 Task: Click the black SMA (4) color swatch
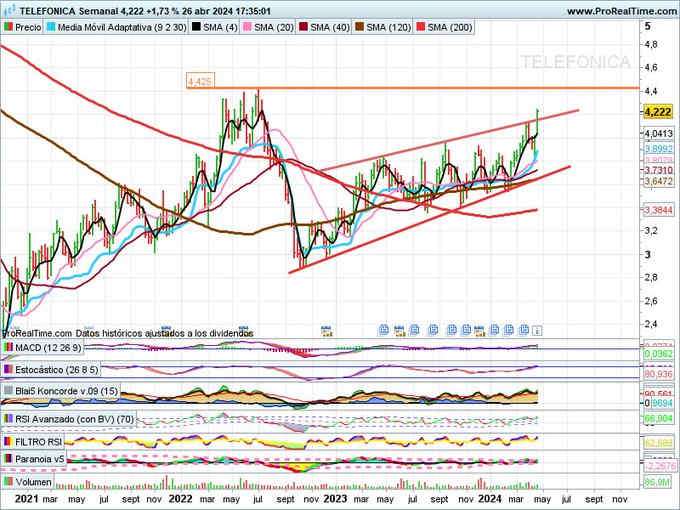[196, 27]
